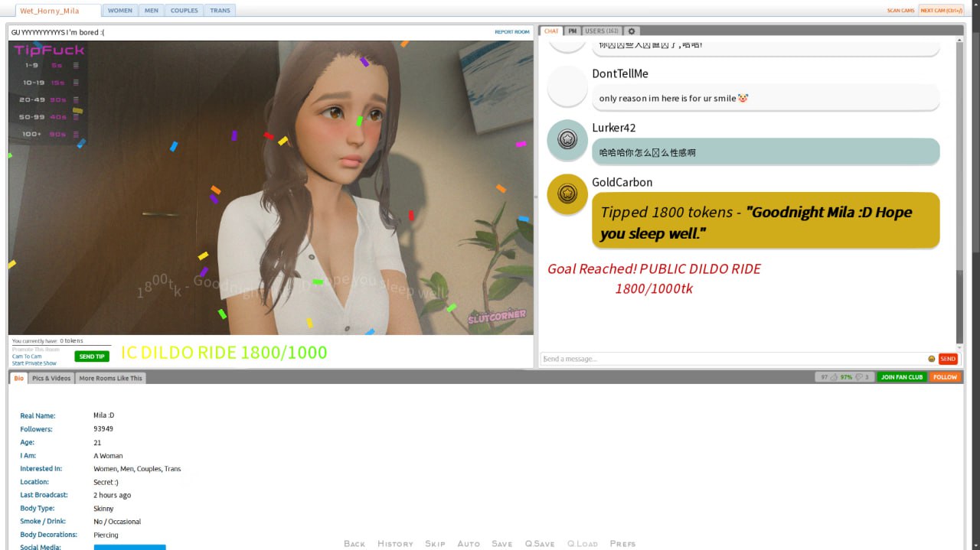Click the chat panel vertical scrollbar
The width and height of the screenshot is (980, 550).
pos(960,191)
